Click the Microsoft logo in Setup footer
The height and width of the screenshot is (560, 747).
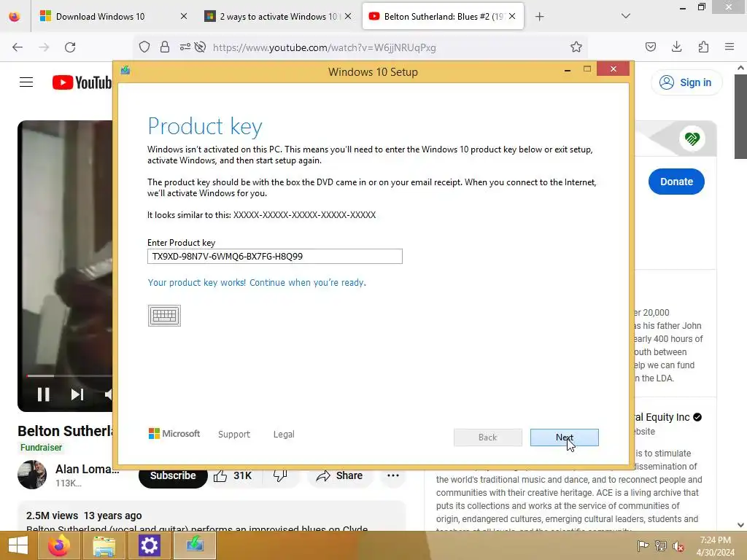coord(174,433)
